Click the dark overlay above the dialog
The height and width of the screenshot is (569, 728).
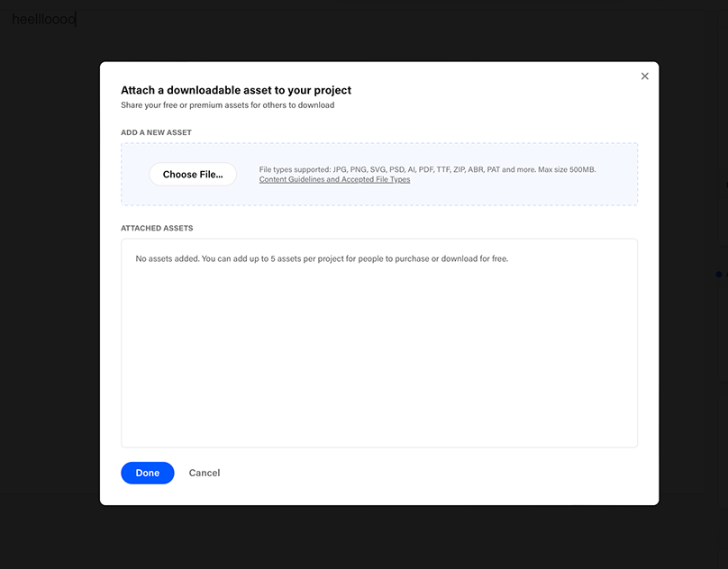[x=378, y=31]
